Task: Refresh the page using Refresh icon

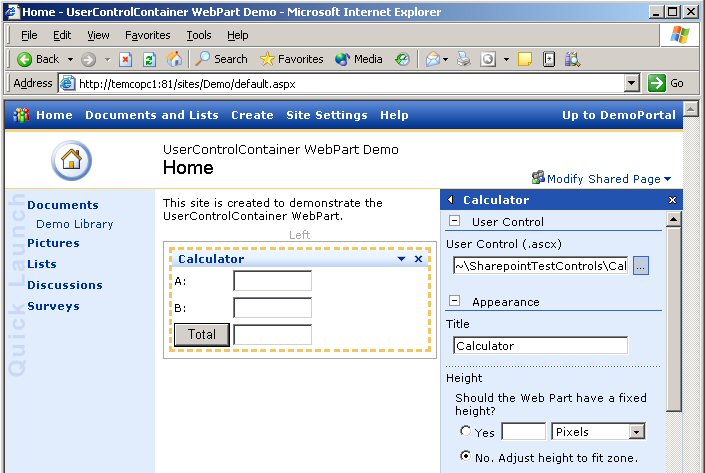Action: pyautogui.click(x=149, y=59)
